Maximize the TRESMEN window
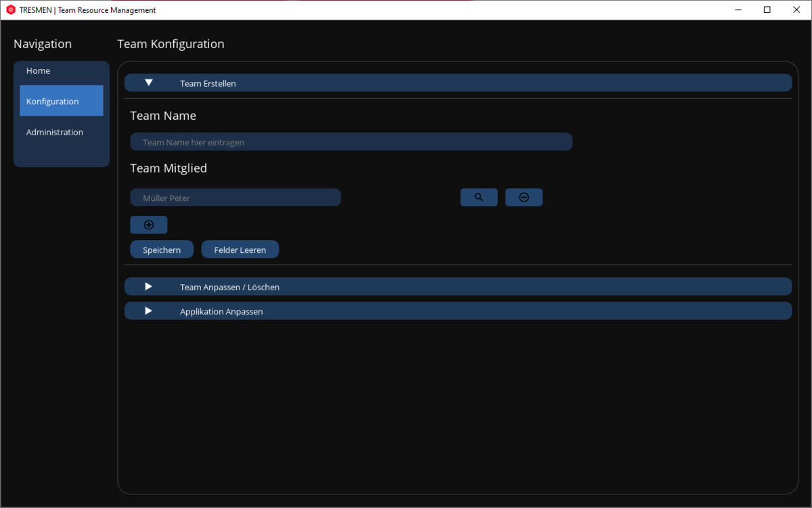Image resolution: width=812 pixels, height=508 pixels. click(767, 10)
